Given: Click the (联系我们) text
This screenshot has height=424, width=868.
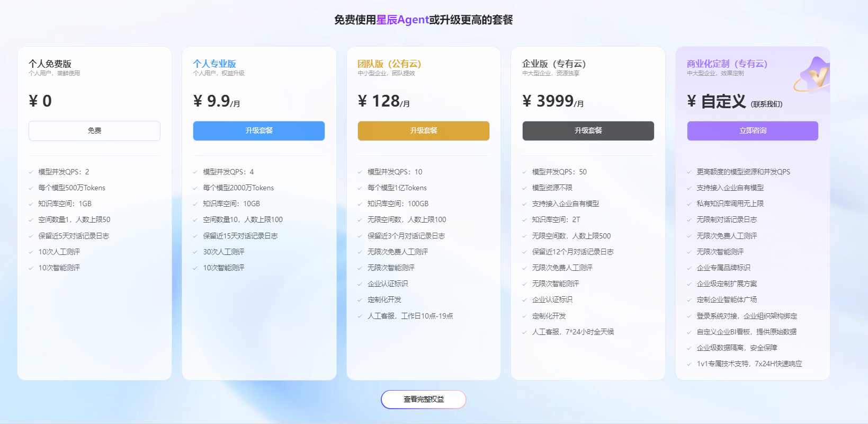Looking at the screenshot, I should point(767,104).
